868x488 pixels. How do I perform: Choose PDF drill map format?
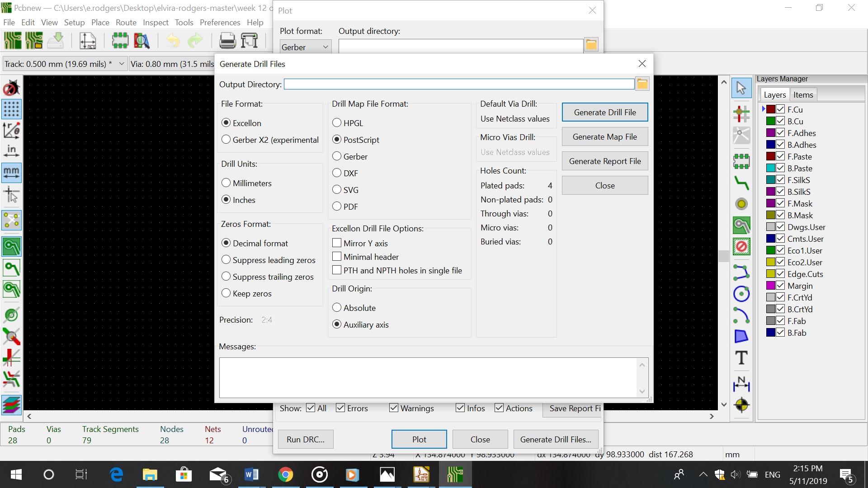pos(337,206)
